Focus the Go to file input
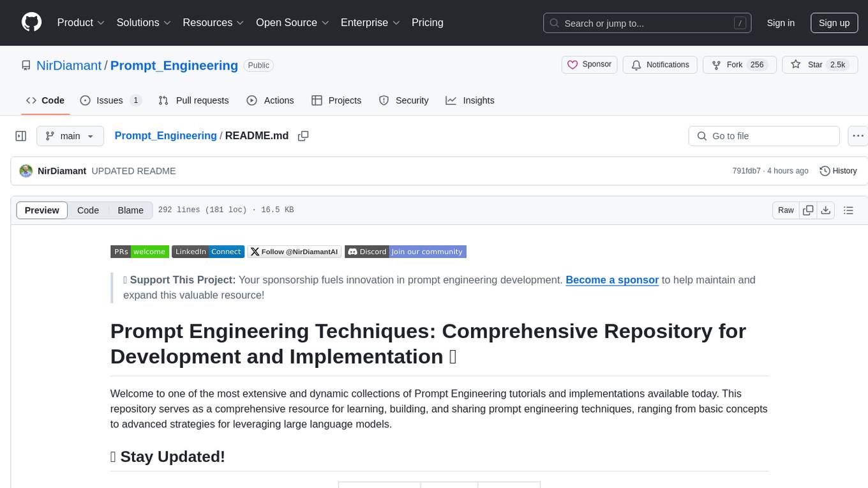This screenshot has width=868, height=488. [x=764, y=136]
